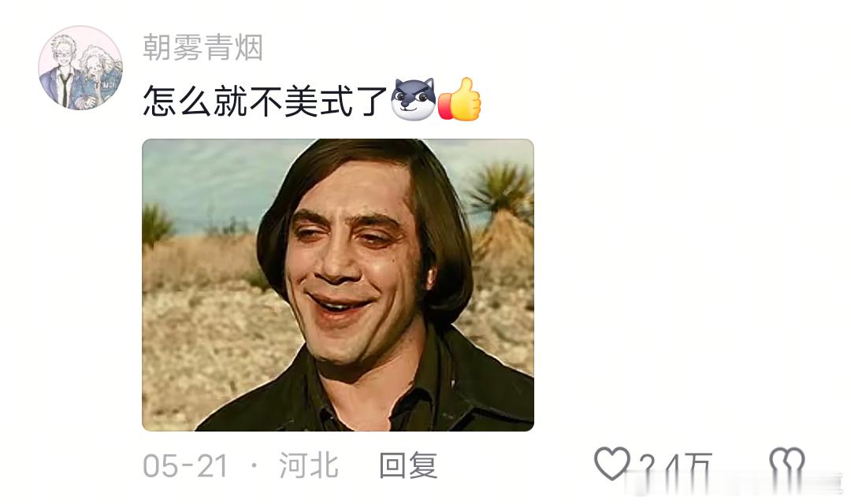Click the husky dog emoji
Screen dimensions: 851x504
[x=414, y=98]
